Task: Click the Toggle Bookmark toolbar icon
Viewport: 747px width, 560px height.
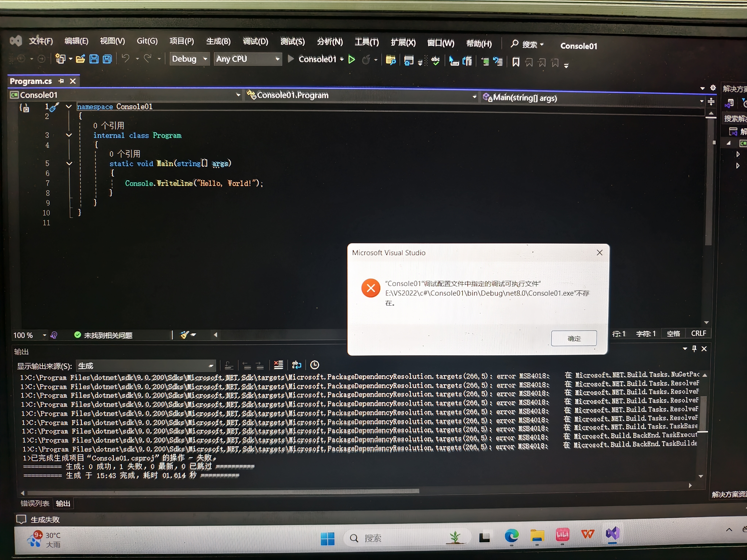Action: 516,62
